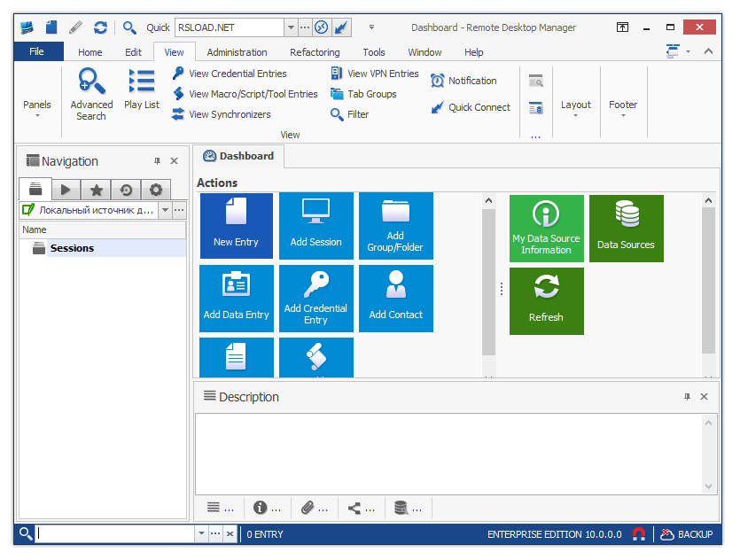Toggle auto-hide pin on Description panel
740x560 pixels.
[687, 397]
